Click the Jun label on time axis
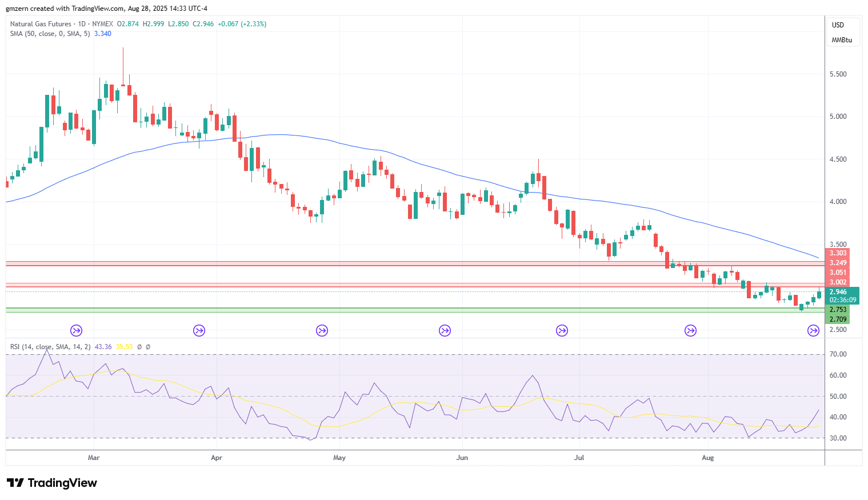The image size is (868, 500). coord(462,458)
